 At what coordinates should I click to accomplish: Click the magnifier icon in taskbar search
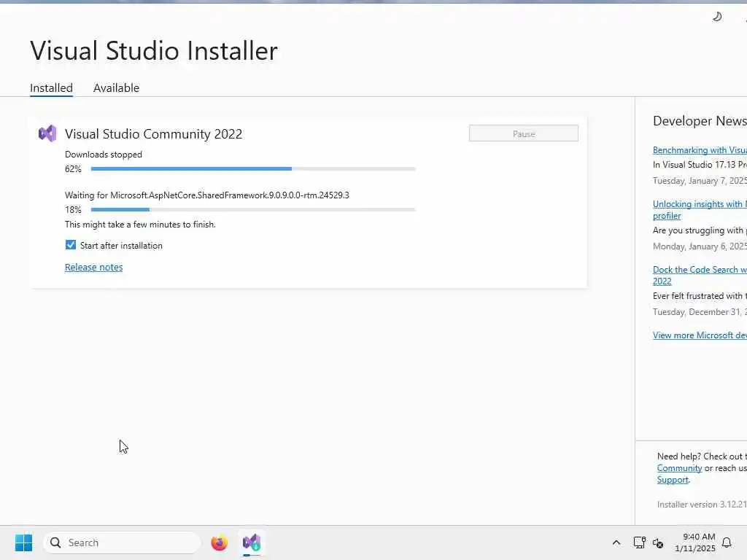(55, 542)
